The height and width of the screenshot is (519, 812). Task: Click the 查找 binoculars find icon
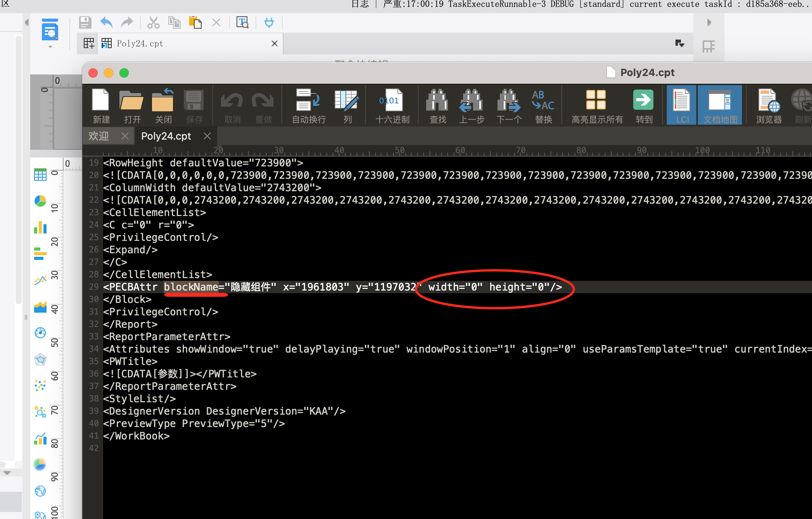point(437,106)
